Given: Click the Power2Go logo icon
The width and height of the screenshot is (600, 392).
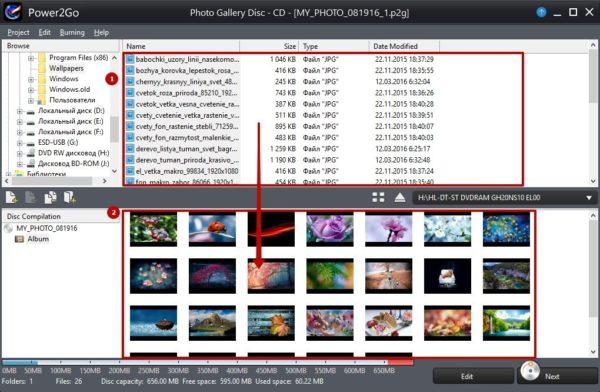Looking at the screenshot, I should pos(12,12).
